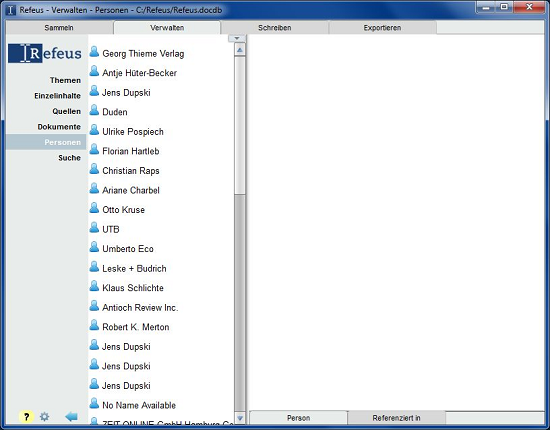Select Georg Thieme Verlag entry

(x=143, y=54)
